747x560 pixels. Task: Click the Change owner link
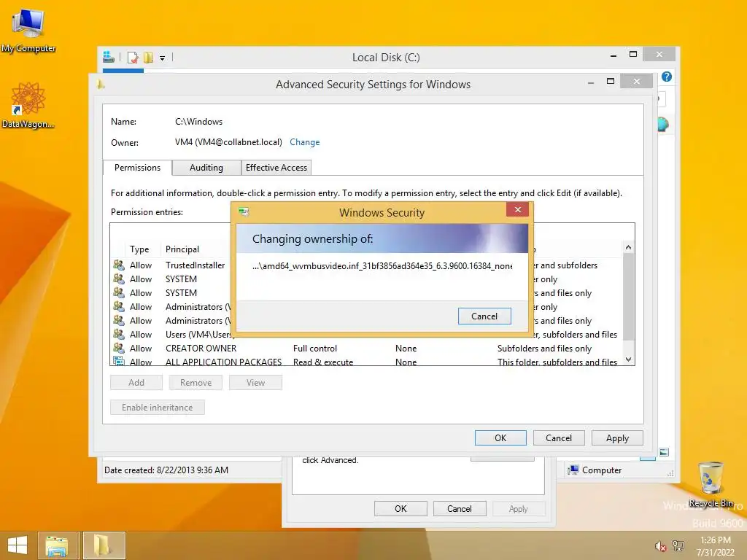click(304, 142)
